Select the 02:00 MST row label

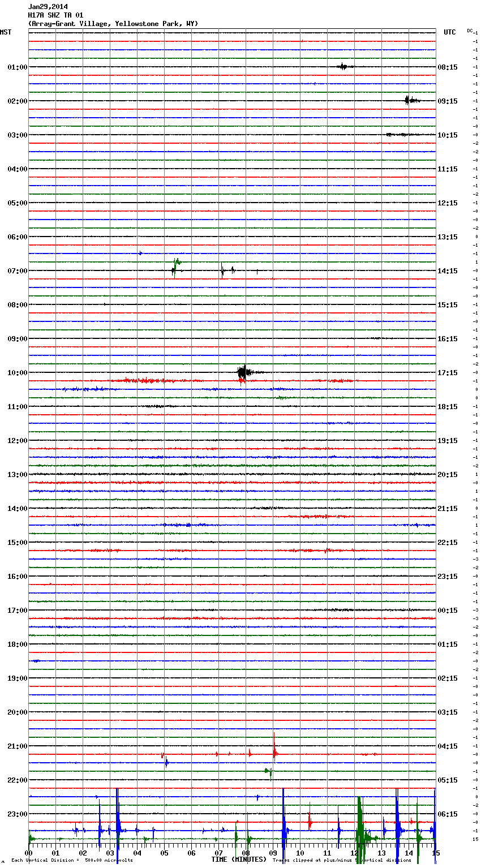pyautogui.click(x=18, y=101)
